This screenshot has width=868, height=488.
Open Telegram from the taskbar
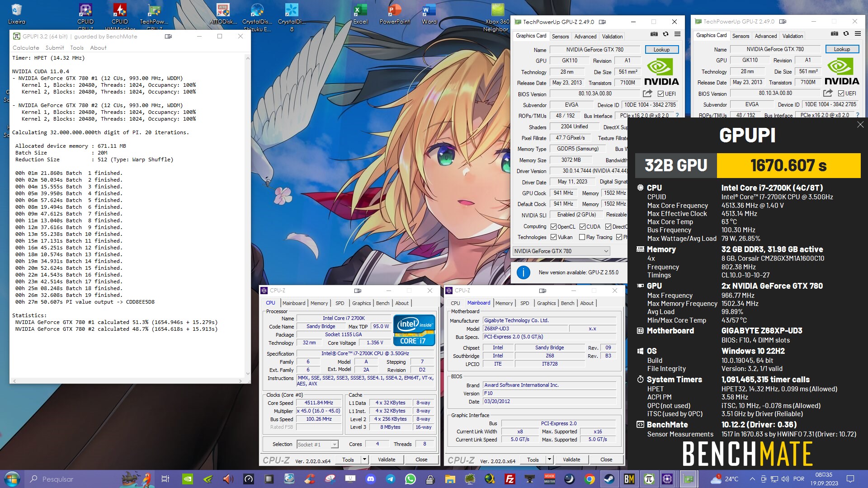click(x=391, y=479)
